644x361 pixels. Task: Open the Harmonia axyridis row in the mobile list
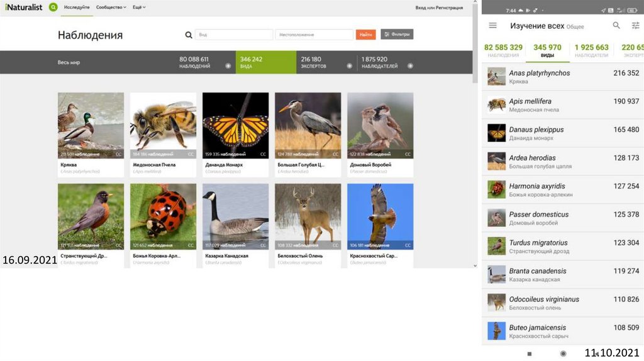(x=563, y=190)
